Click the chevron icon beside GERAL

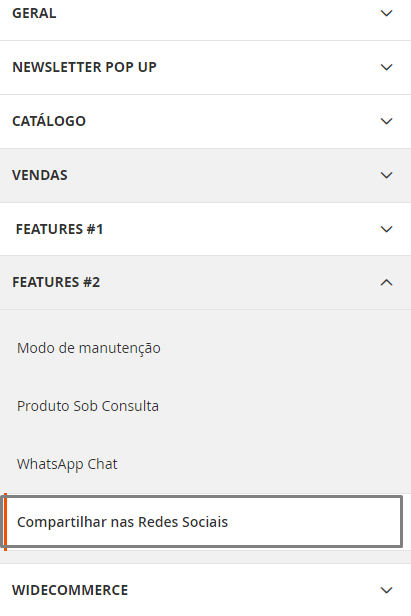[387, 13]
